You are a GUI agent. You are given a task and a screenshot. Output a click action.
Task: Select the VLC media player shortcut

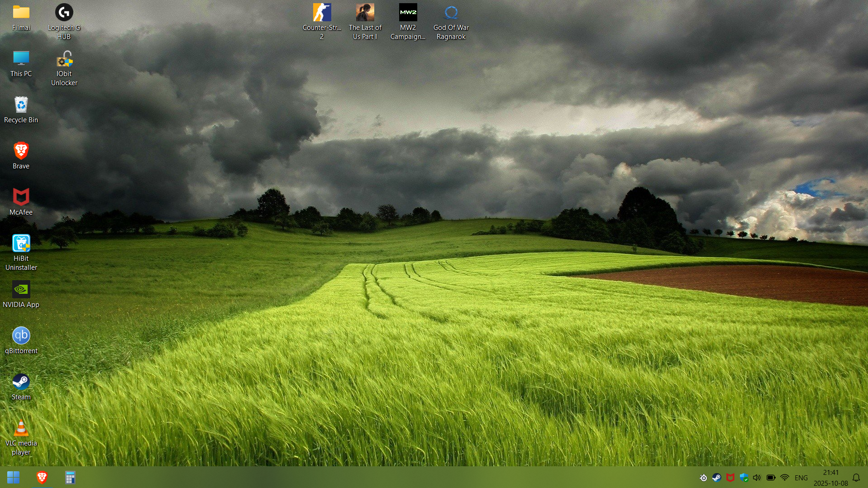pyautogui.click(x=21, y=437)
